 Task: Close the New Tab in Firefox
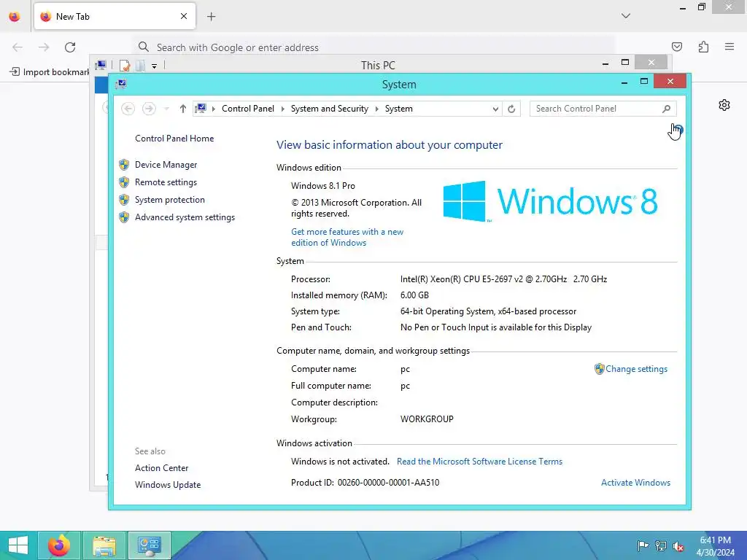click(184, 16)
